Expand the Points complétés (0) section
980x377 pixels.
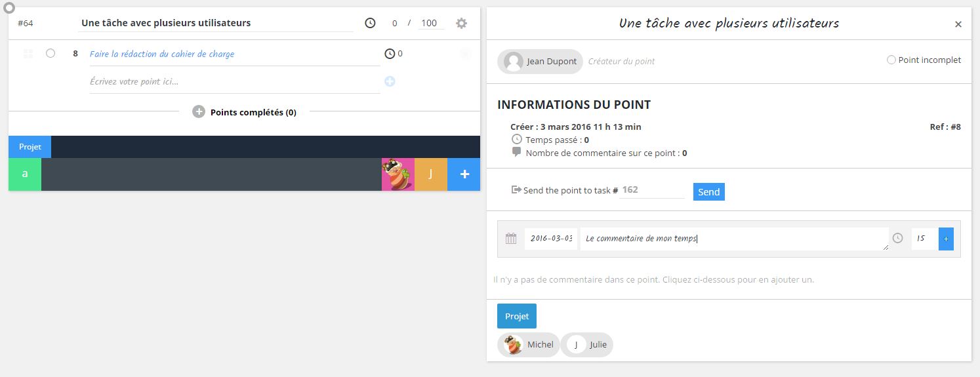pyautogui.click(x=199, y=112)
